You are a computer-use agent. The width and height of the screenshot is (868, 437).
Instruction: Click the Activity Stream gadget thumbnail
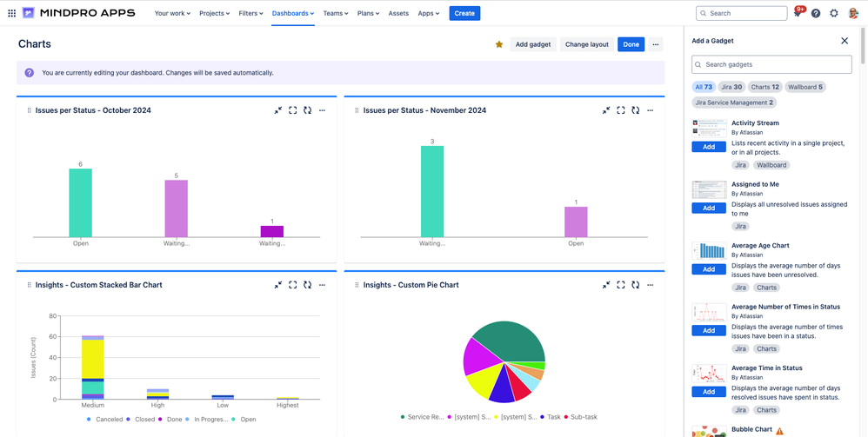pos(709,129)
